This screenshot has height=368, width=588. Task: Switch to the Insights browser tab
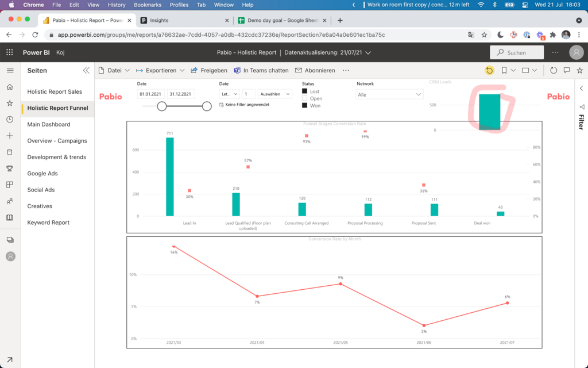[x=184, y=20]
